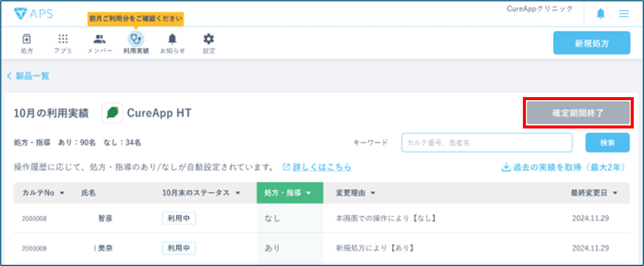644x266 pixels.
Task: Select 新規処方により【あり】 text
Action: coord(374,249)
